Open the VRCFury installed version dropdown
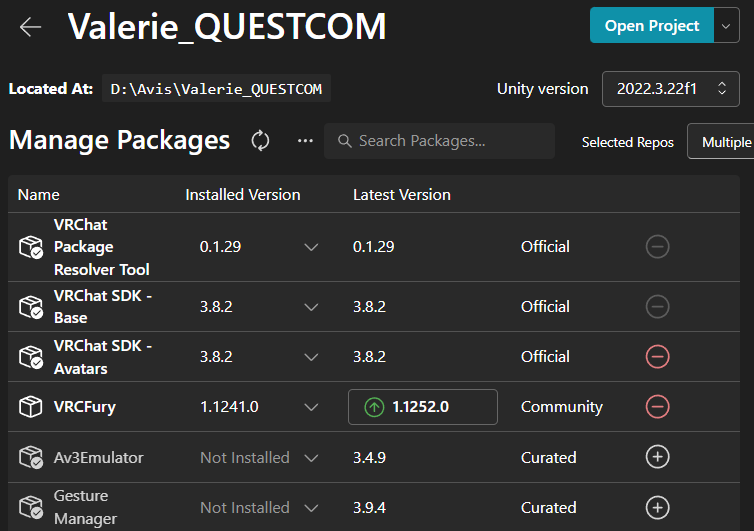 [x=311, y=407]
